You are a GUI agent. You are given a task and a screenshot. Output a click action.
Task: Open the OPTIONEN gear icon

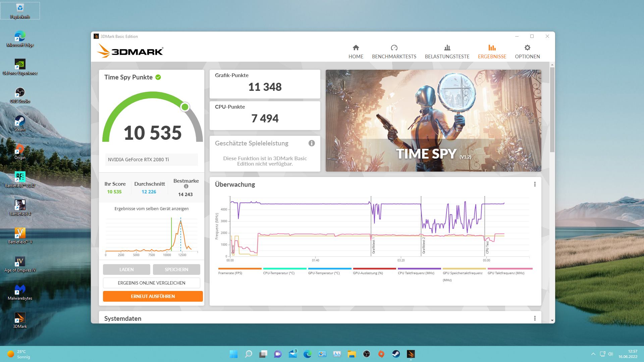click(x=527, y=48)
